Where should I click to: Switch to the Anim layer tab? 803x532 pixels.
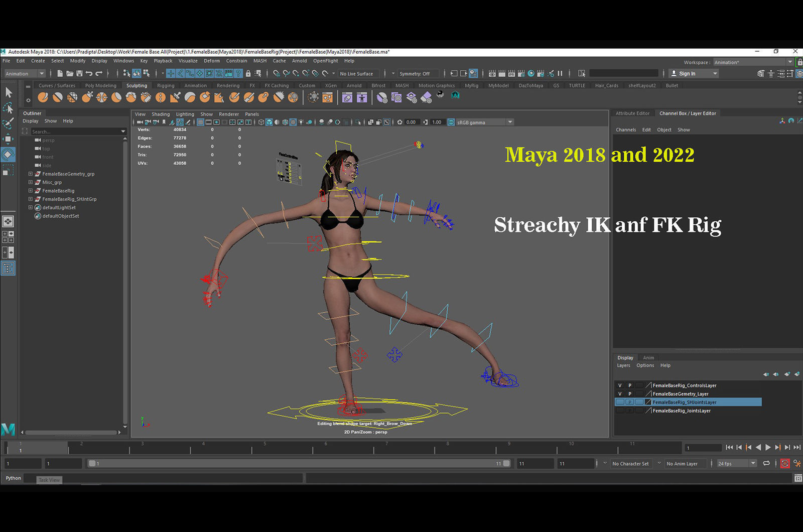click(648, 358)
